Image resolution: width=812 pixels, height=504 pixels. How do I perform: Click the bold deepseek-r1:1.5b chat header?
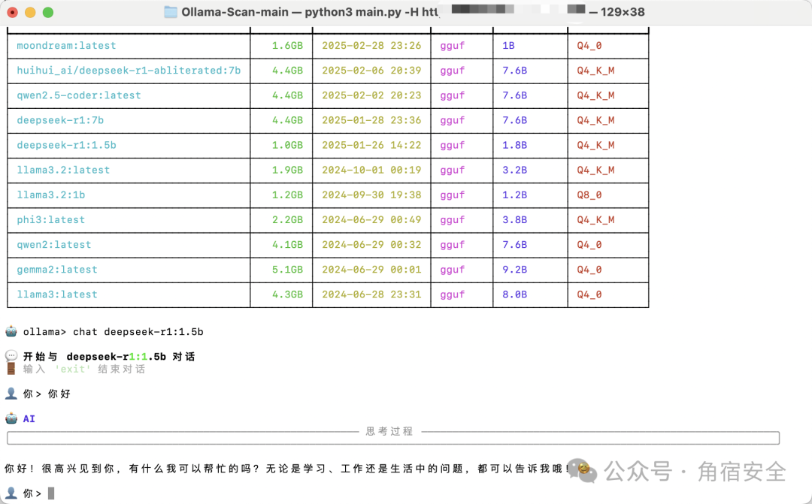coord(116,356)
